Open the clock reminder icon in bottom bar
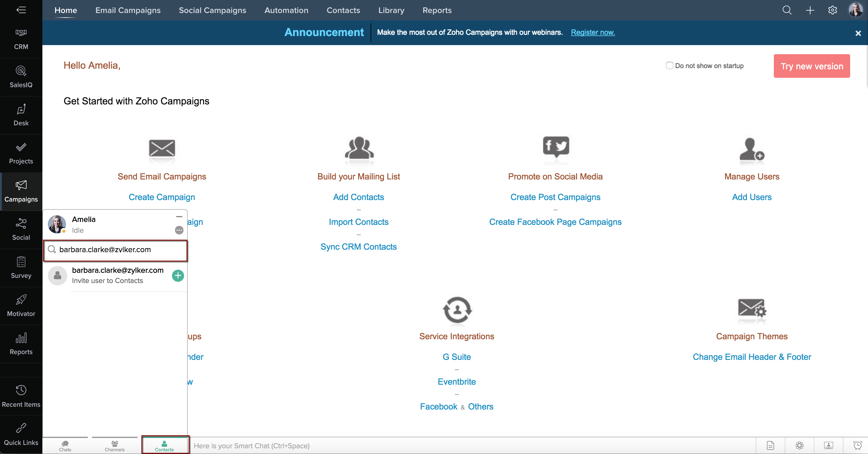This screenshot has width=868, height=454. click(x=857, y=445)
